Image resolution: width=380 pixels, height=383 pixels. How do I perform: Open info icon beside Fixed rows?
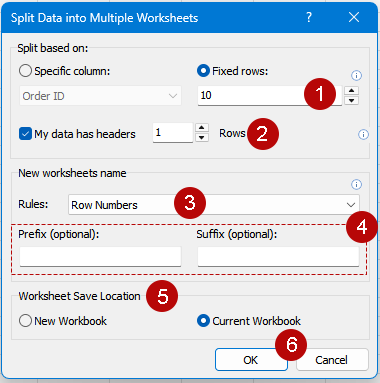356,75
